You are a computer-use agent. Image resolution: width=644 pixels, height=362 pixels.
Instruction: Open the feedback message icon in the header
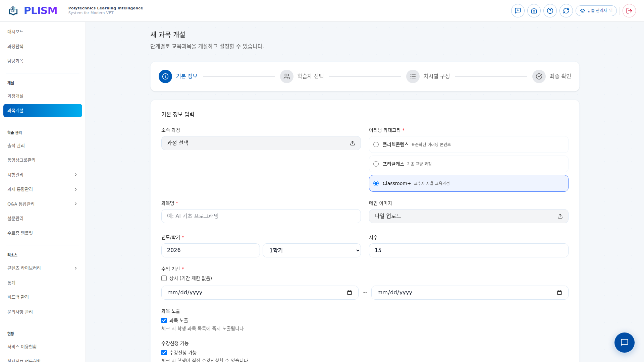tap(518, 10)
